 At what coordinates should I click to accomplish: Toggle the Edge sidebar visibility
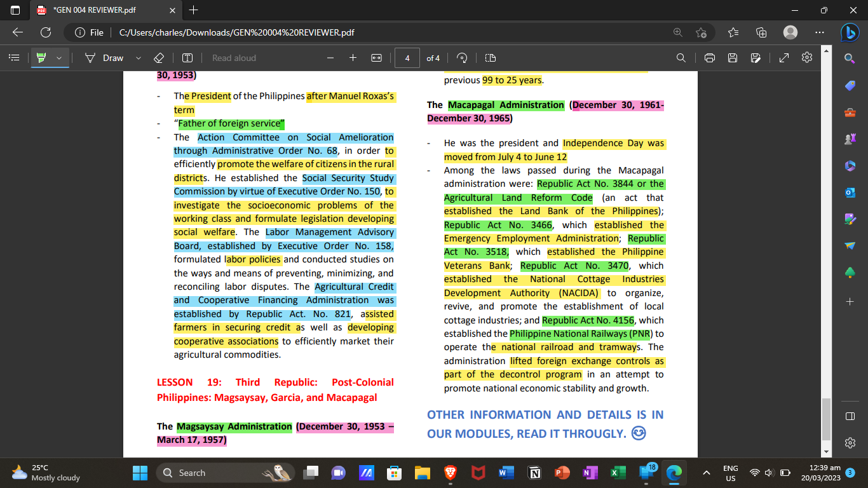[850, 416]
